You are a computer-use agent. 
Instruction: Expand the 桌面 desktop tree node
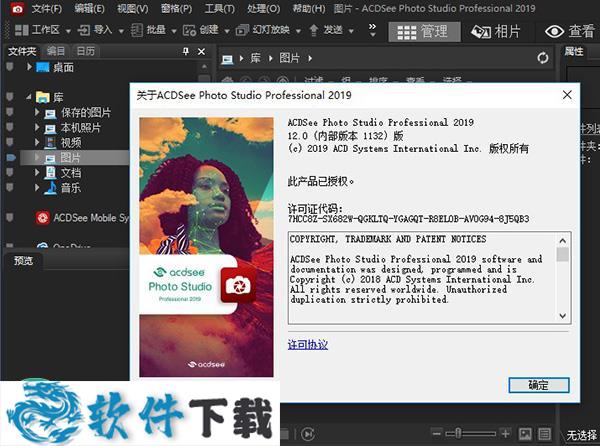(29, 67)
